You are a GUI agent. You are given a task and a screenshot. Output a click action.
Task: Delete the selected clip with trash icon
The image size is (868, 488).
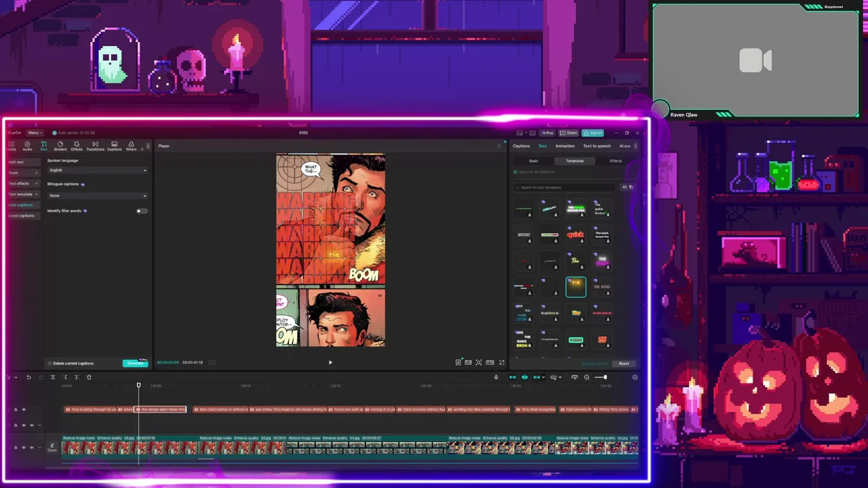point(89,377)
